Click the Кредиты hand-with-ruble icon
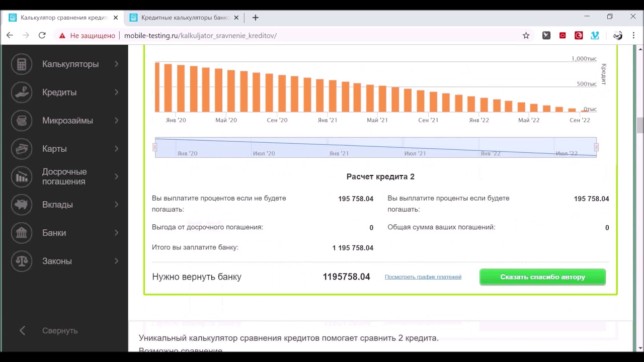The image size is (644, 362). tap(22, 93)
